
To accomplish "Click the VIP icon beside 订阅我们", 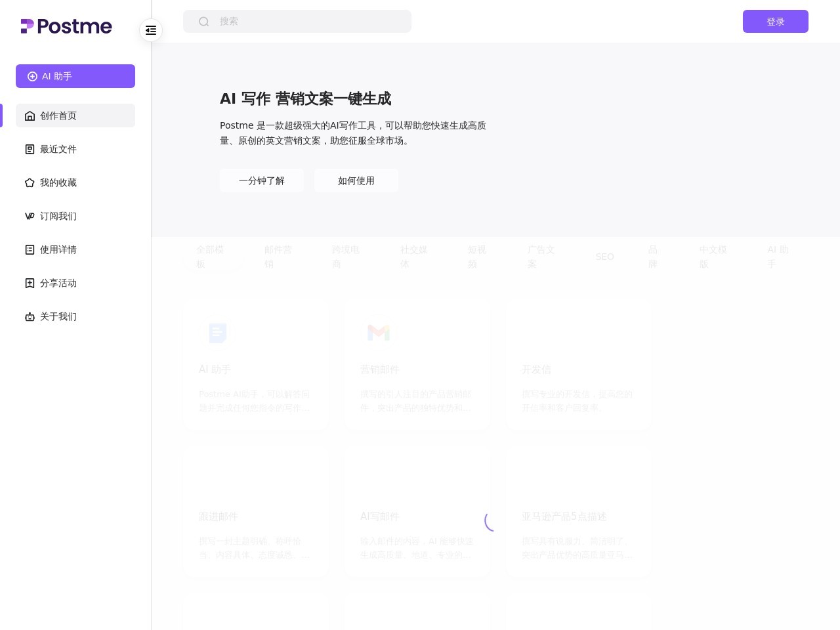I will (x=30, y=216).
